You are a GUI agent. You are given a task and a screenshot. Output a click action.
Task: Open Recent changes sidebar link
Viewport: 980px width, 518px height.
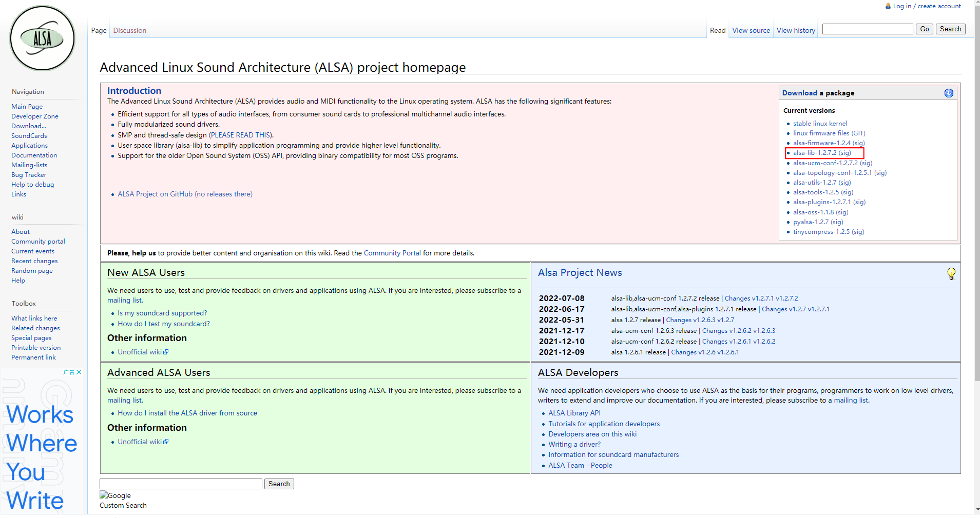click(34, 261)
